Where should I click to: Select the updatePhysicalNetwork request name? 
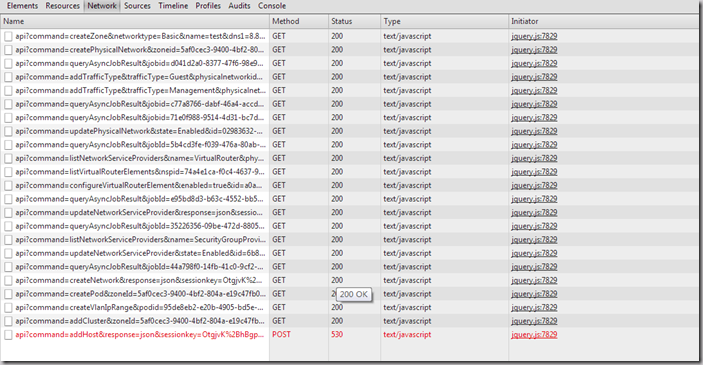(139, 131)
